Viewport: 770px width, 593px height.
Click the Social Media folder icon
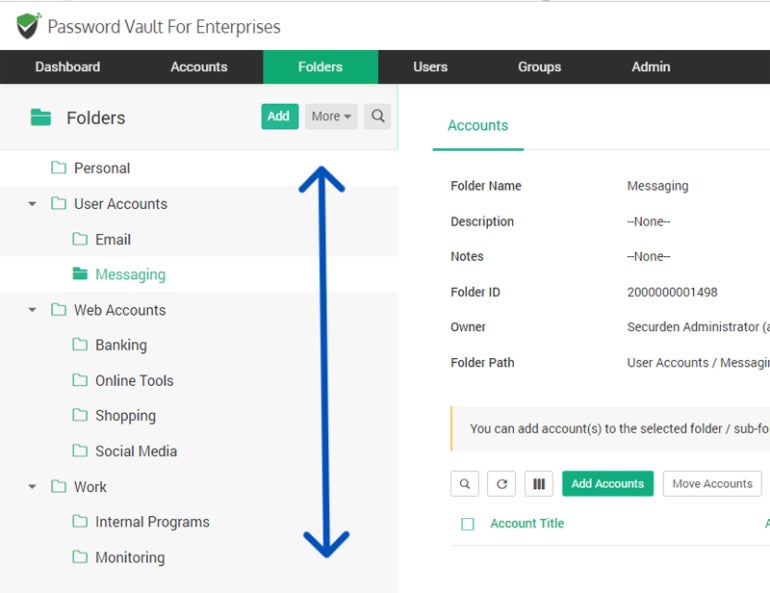tap(80, 451)
